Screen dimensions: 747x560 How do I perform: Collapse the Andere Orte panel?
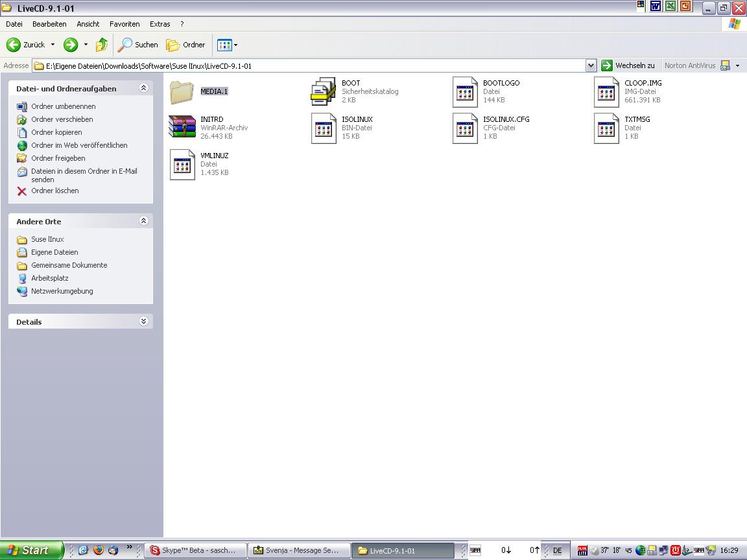143,221
